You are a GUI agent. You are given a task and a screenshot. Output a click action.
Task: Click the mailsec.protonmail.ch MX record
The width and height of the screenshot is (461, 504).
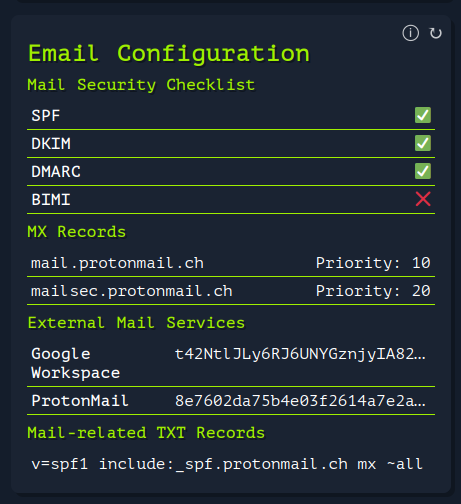coord(131,291)
